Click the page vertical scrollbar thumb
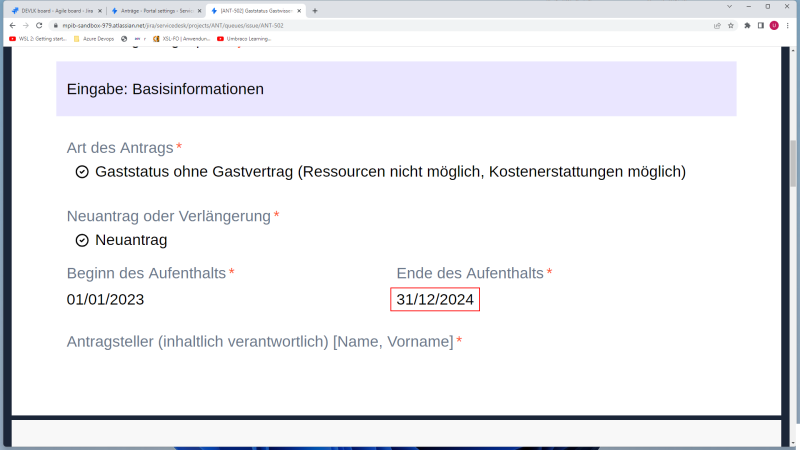Image resolution: width=800 pixels, height=450 pixels. click(x=793, y=163)
